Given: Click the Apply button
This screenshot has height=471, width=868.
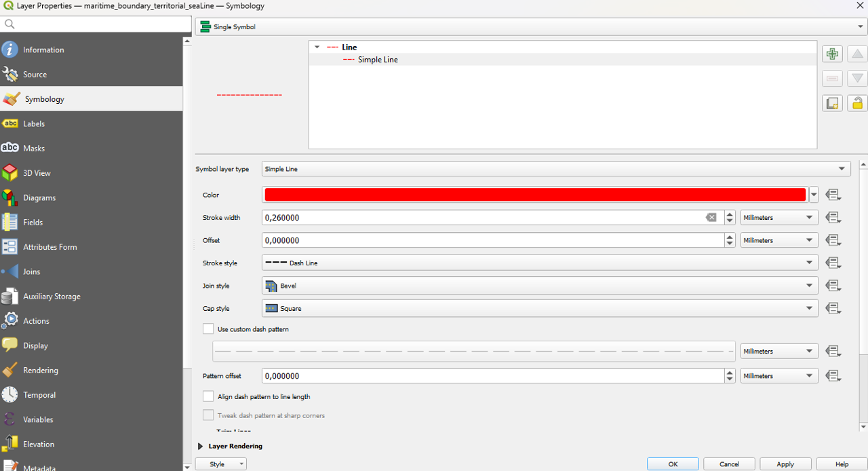Looking at the screenshot, I should [785, 464].
